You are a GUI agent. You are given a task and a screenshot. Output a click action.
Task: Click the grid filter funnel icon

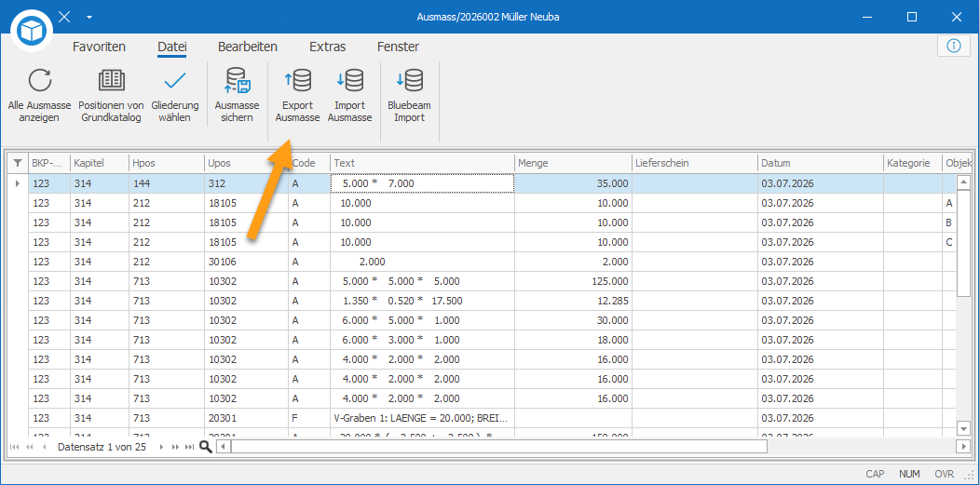[17, 163]
